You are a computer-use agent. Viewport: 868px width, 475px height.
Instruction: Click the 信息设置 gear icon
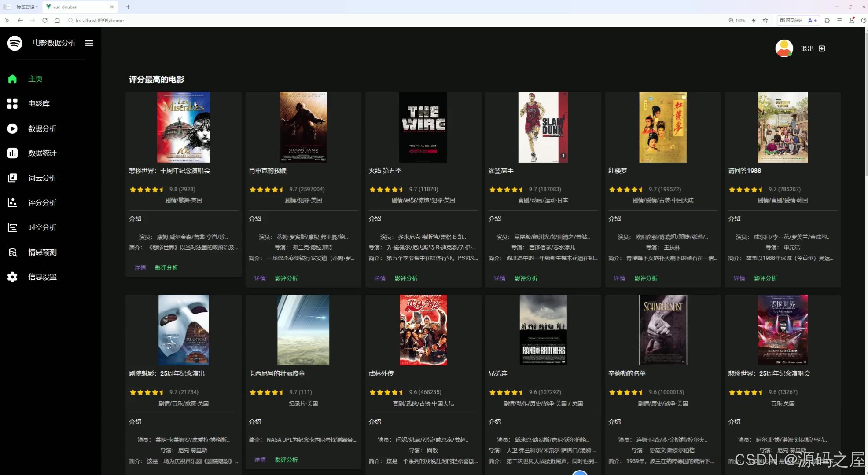[x=12, y=277]
